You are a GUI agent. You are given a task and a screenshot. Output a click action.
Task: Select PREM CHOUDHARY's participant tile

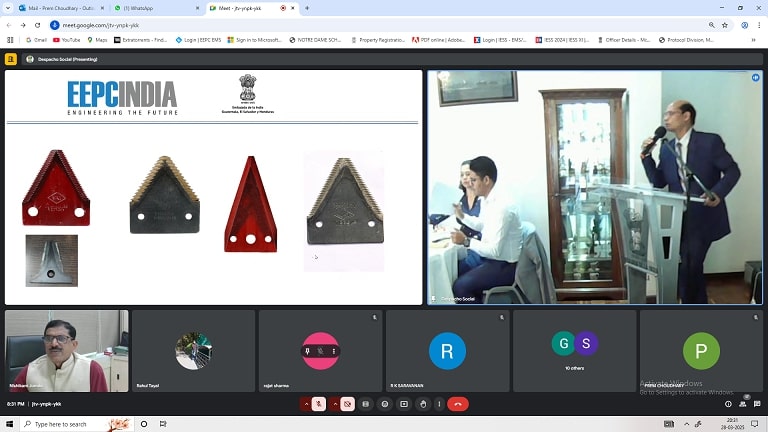(701, 351)
